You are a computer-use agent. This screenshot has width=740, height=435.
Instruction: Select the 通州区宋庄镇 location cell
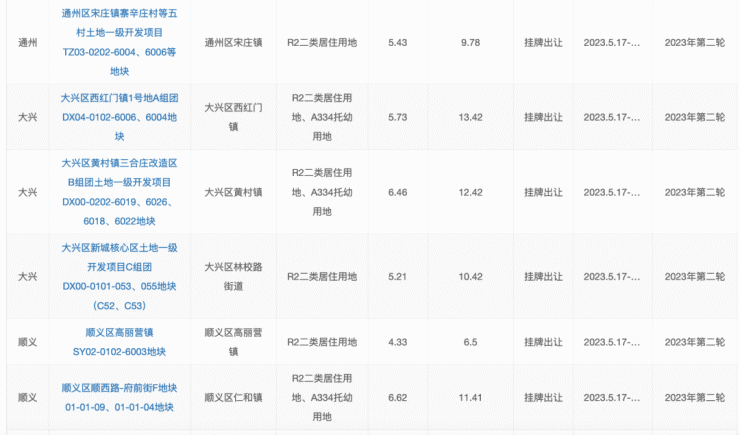tap(233, 43)
